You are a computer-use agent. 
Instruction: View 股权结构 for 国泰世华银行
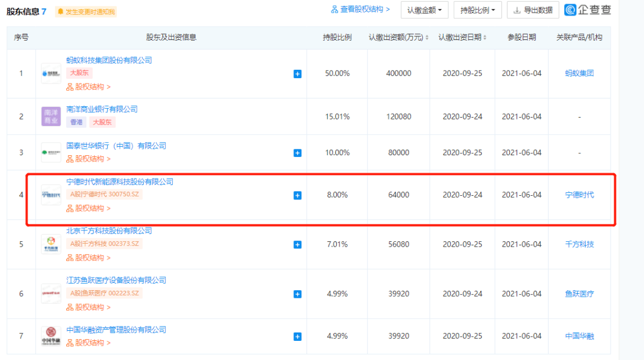pyautogui.click(x=88, y=159)
